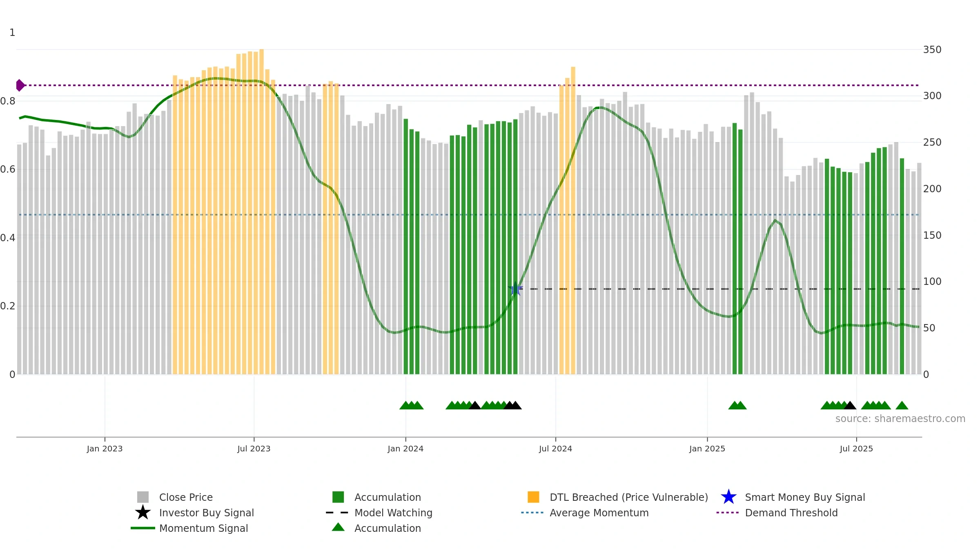Click the blue Smart Money Buy Signal star on chart

click(515, 289)
